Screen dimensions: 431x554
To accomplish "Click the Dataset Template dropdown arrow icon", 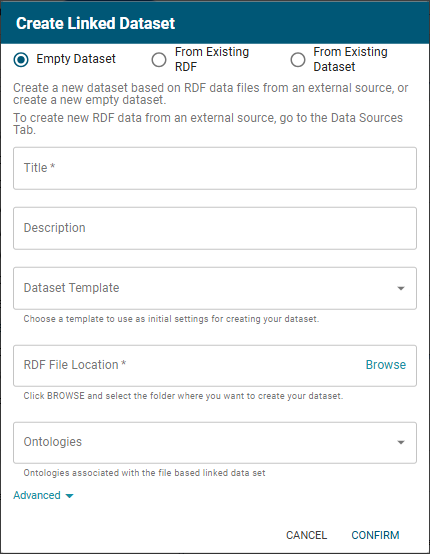I will coord(401,289).
